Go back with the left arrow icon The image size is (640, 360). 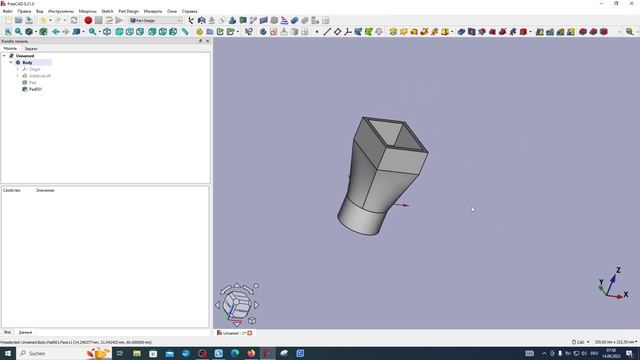[56, 31]
